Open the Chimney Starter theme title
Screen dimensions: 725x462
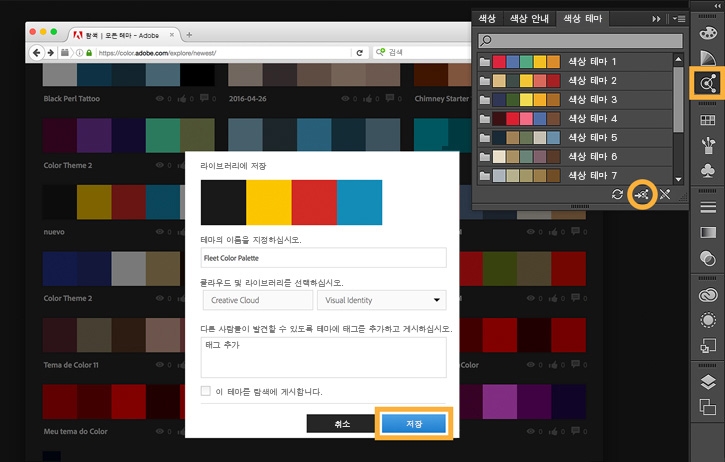tap(442, 99)
